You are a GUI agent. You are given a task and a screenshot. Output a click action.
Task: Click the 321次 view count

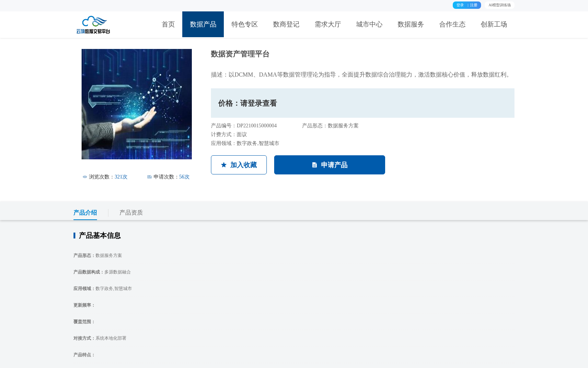[121, 177]
